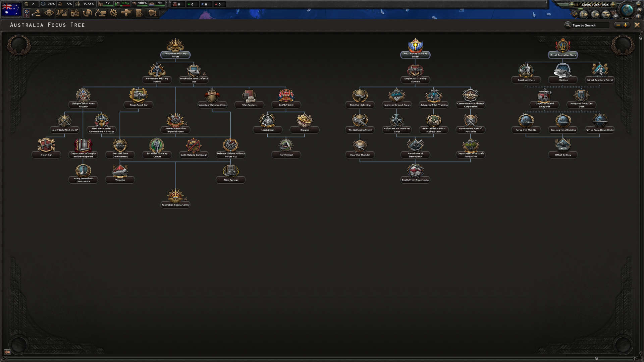Select the ANZAC Spirit focus
This screenshot has height=362, width=644.
pos(286,98)
